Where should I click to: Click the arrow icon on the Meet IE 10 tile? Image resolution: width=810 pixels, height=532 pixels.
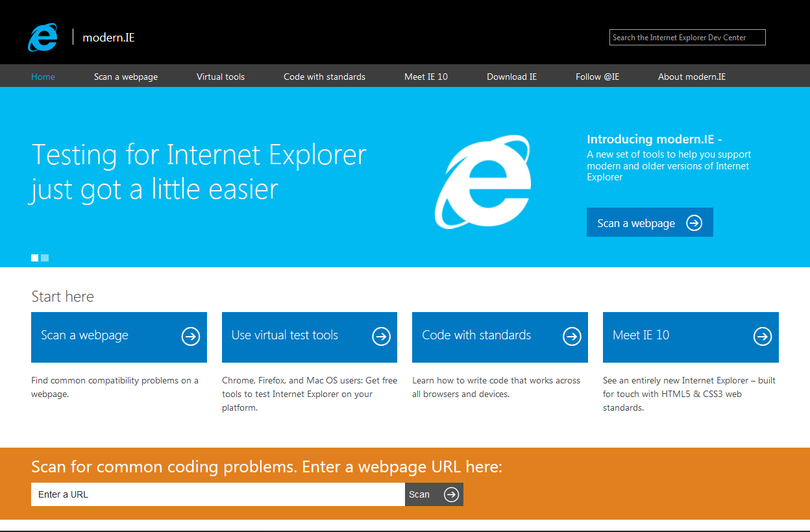762,336
